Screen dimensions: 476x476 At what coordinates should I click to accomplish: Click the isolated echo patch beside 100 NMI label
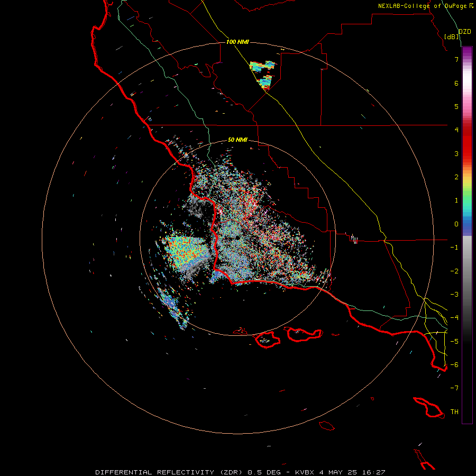(263, 75)
